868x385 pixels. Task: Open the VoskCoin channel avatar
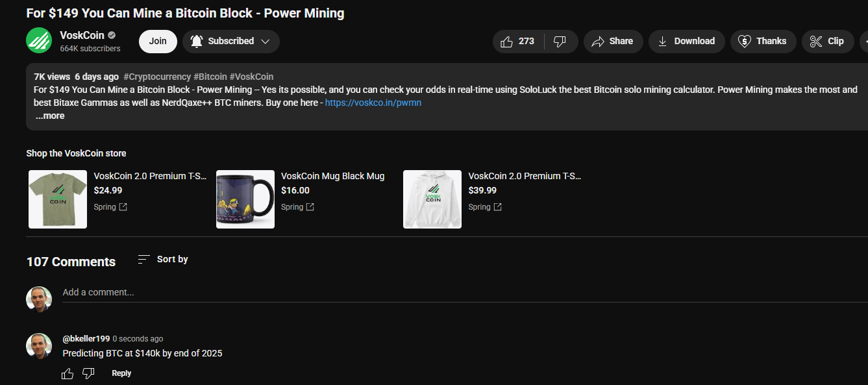click(x=39, y=41)
